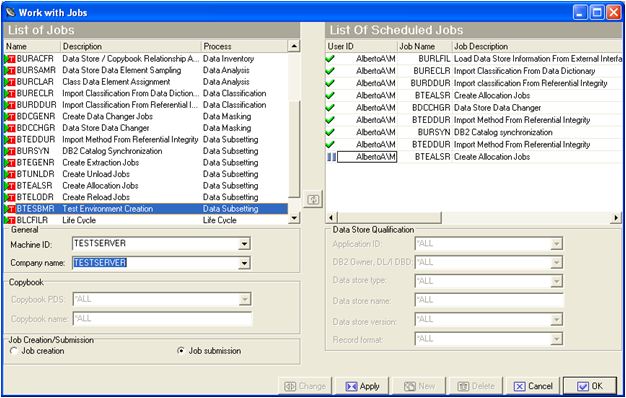Open the Copybook PDS dropdown
Viewport: 626px width, 398px height.
[x=245, y=299]
